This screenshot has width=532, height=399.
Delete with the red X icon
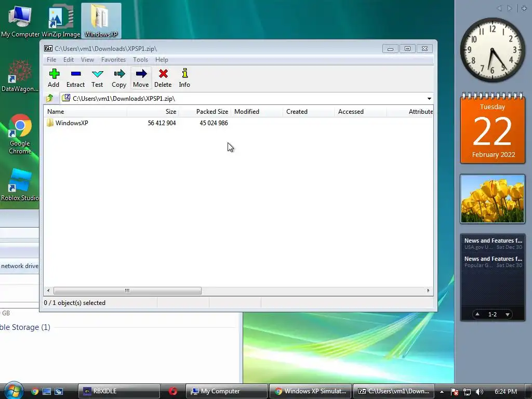(163, 78)
